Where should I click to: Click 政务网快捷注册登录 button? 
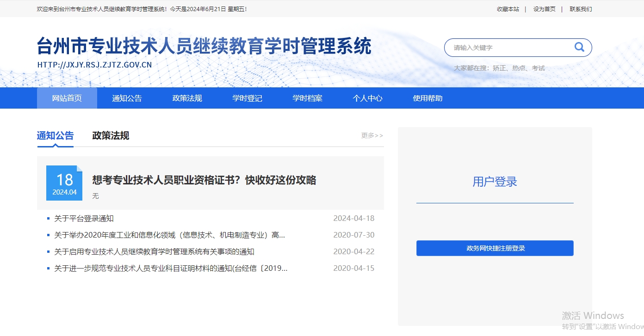(x=495, y=248)
